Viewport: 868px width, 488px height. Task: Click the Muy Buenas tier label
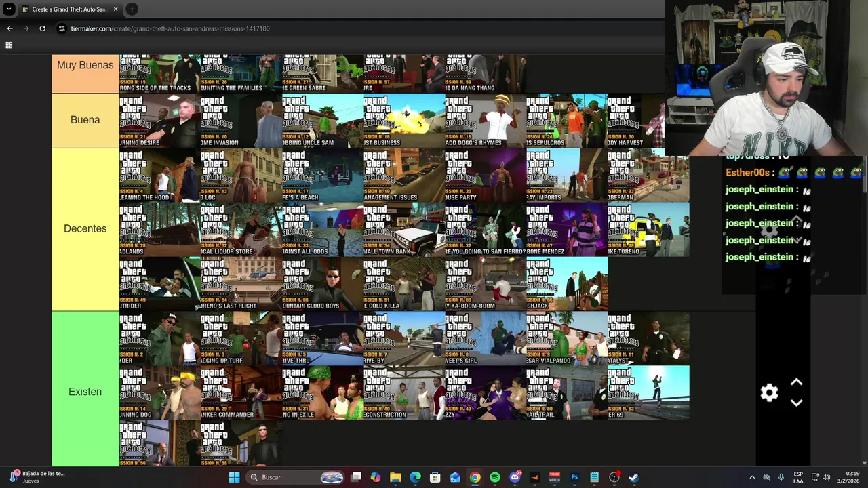tap(85, 65)
